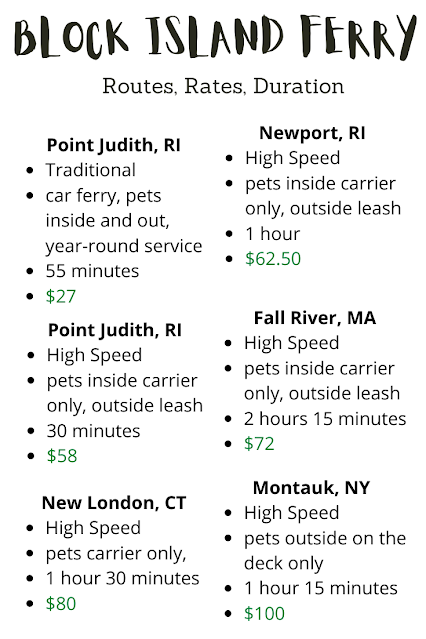This screenshot has height=639, width=426.
Task: Select the first Point Judith, RI heading
Action: 113,145
